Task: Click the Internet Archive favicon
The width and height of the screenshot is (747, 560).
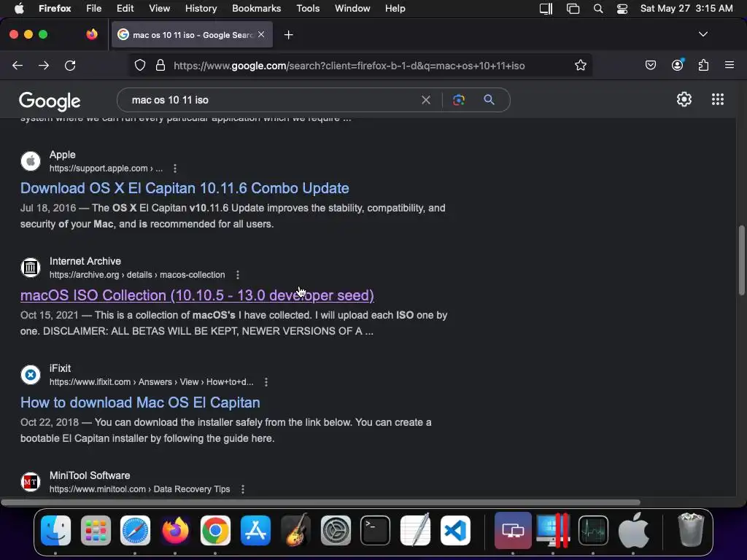Action: point(31,268)
